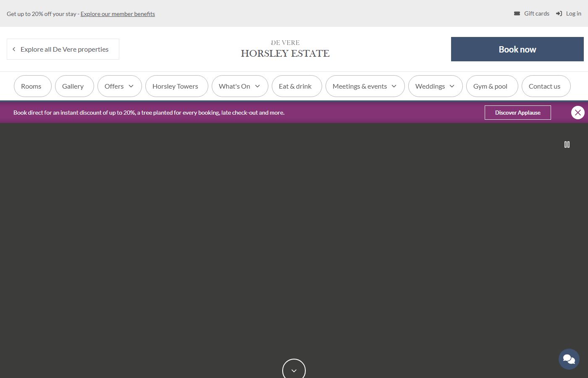Click the circular scroll-down arrow
The width and height of the screenshot is (588, 378).
tap(294, 370)
